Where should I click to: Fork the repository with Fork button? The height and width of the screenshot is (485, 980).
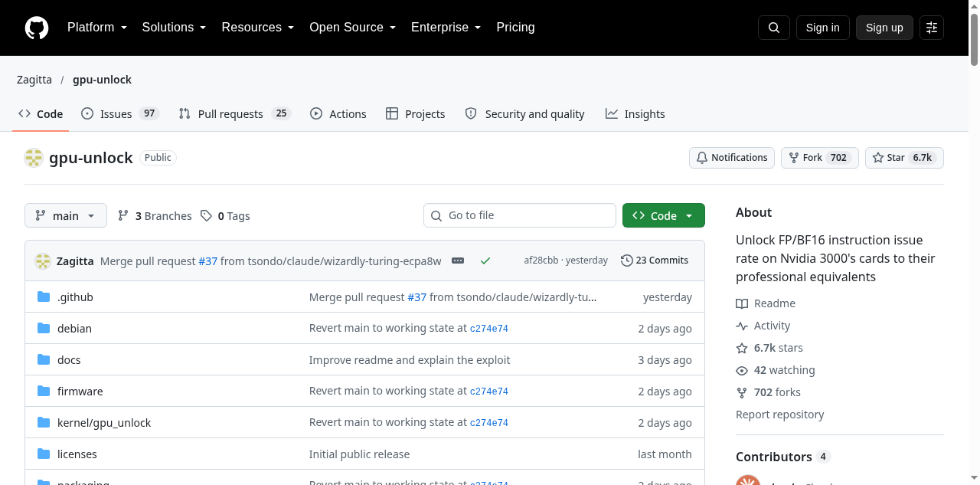(x=820, y=158)
